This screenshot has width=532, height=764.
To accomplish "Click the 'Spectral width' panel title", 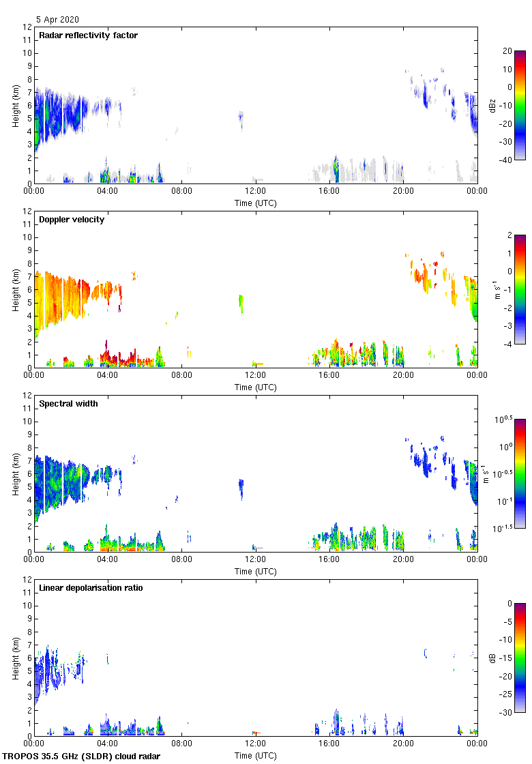I will [x=69, y=404].
